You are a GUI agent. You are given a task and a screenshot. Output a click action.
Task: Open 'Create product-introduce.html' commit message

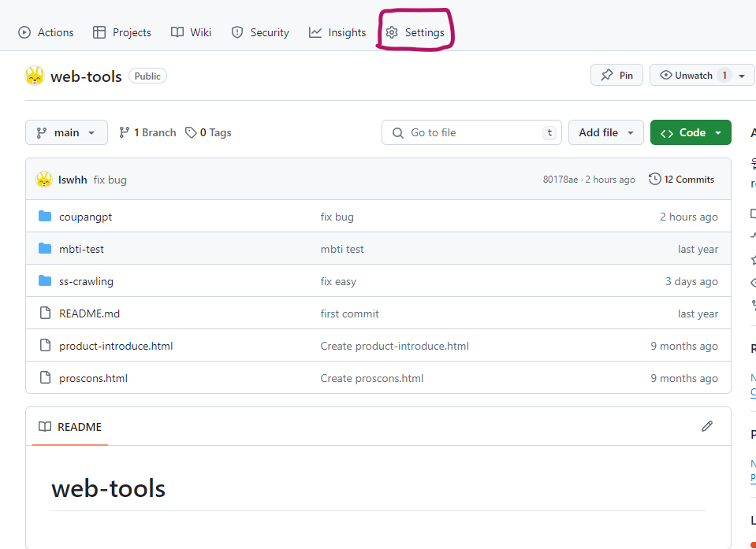(x=394, y=346)
